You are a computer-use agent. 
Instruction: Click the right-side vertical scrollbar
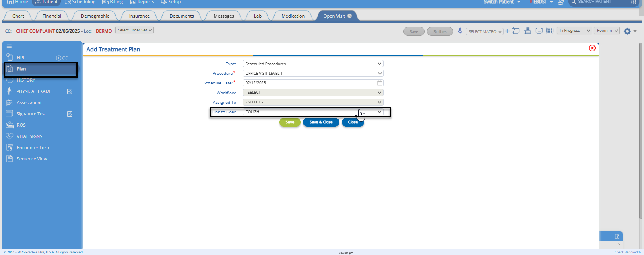pyautogui.click(x=640, y=131)
